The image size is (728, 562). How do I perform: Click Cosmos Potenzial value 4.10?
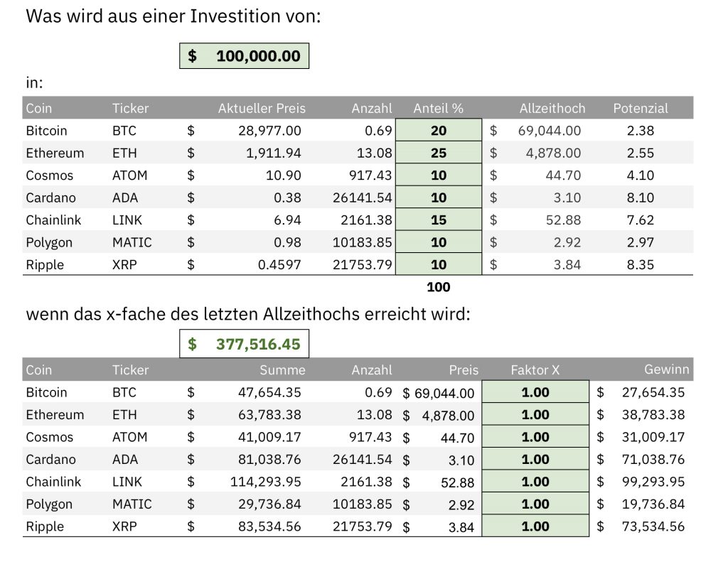641,175
